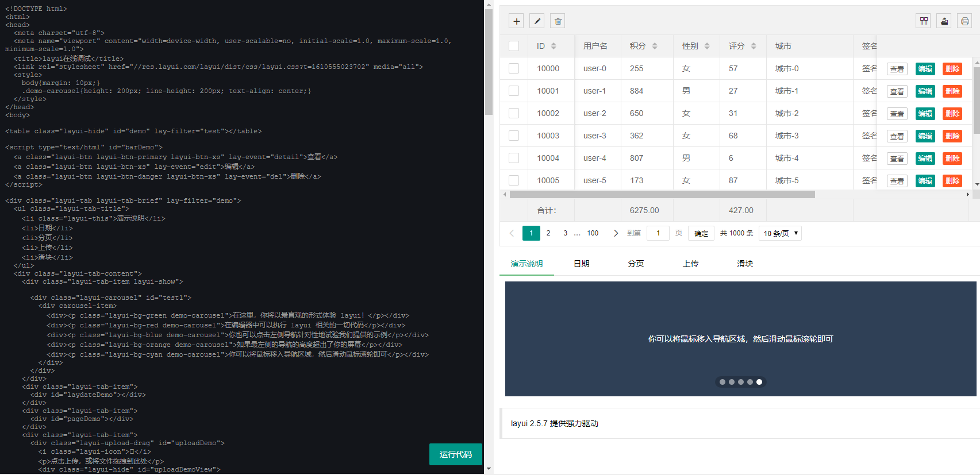The image size is (980, 475).
Task: Go to next page arrow
Action: coord(616,233)
